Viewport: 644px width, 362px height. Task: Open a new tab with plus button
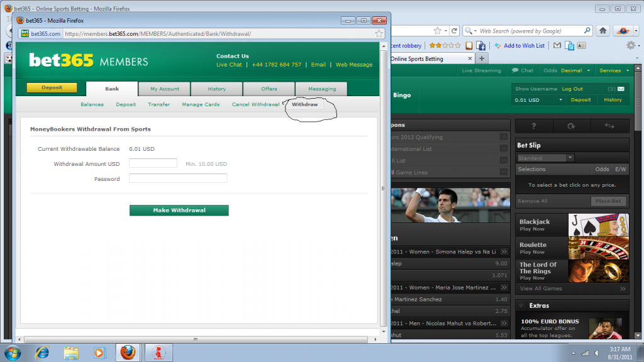pos(482,58)
